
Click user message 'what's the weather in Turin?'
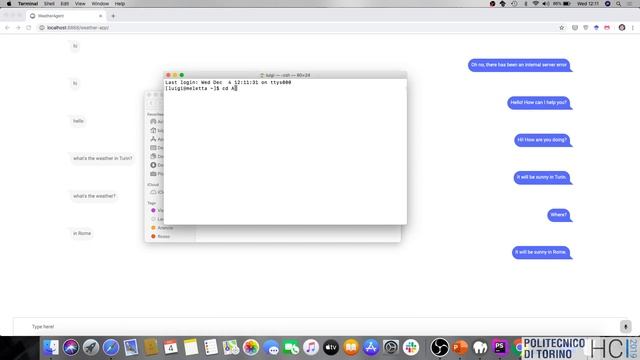103,158
